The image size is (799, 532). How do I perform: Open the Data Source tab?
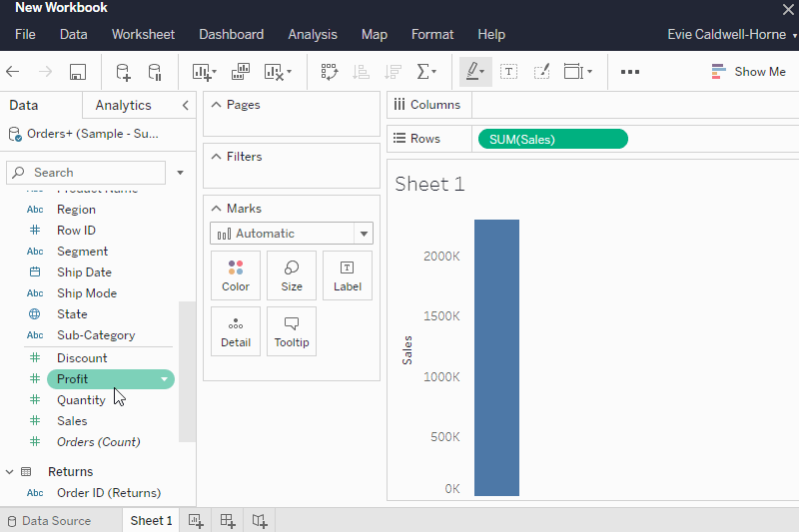(49, 521)
